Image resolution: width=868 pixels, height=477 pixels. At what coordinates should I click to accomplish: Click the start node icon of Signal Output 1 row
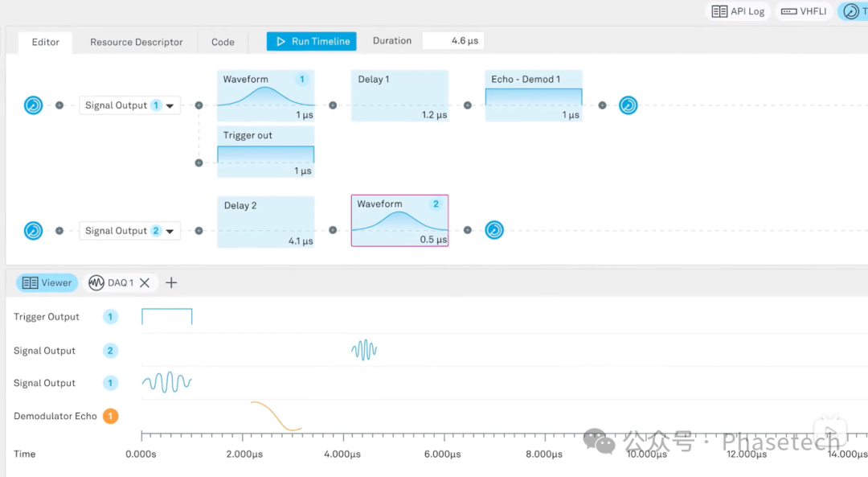point(33,105)
